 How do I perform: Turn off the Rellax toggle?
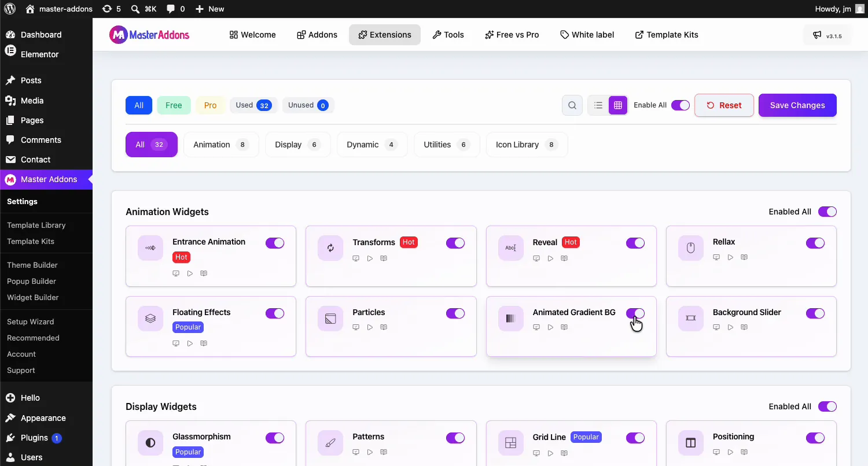[x=815, y=243]
